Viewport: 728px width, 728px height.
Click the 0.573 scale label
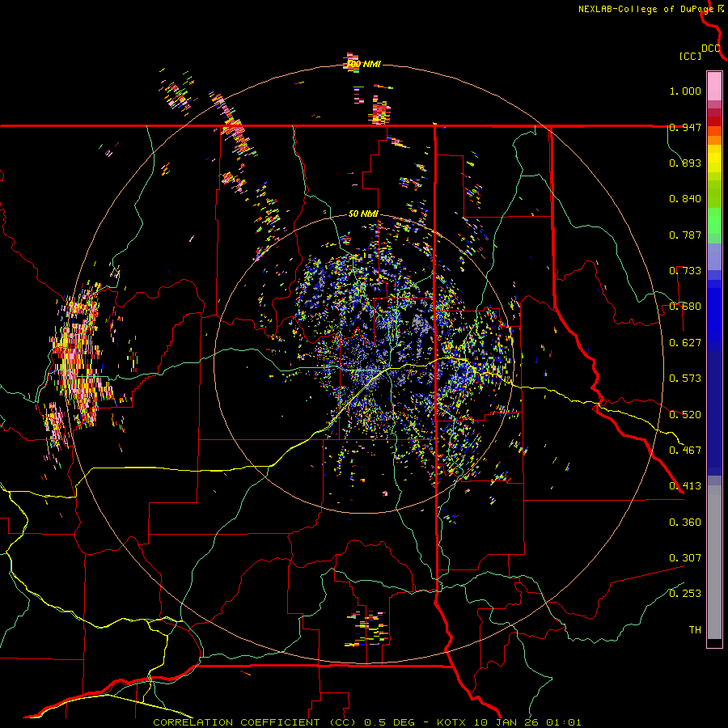685,379
